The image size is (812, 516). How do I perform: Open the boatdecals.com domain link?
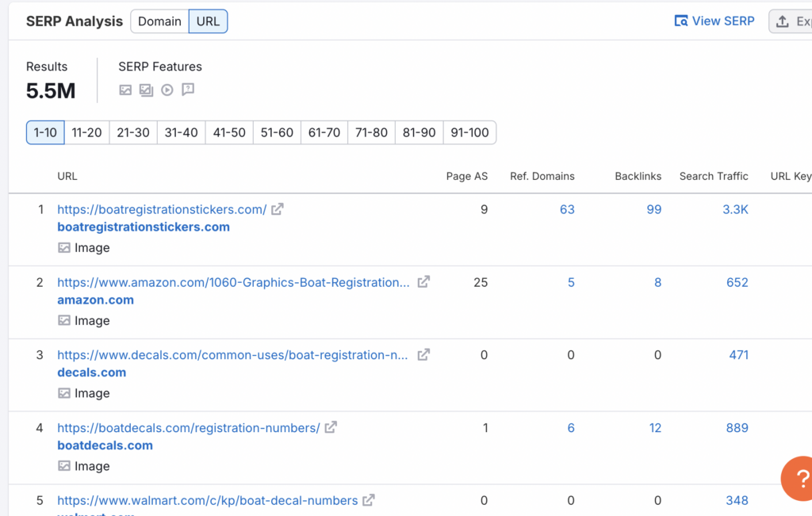[105, 445]
